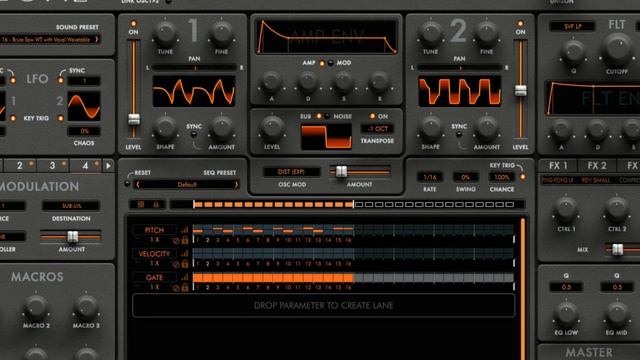This screenshot has width=640, height=360.
Task: Toggle VELOCITY lane lock icon
Action: 185,264
